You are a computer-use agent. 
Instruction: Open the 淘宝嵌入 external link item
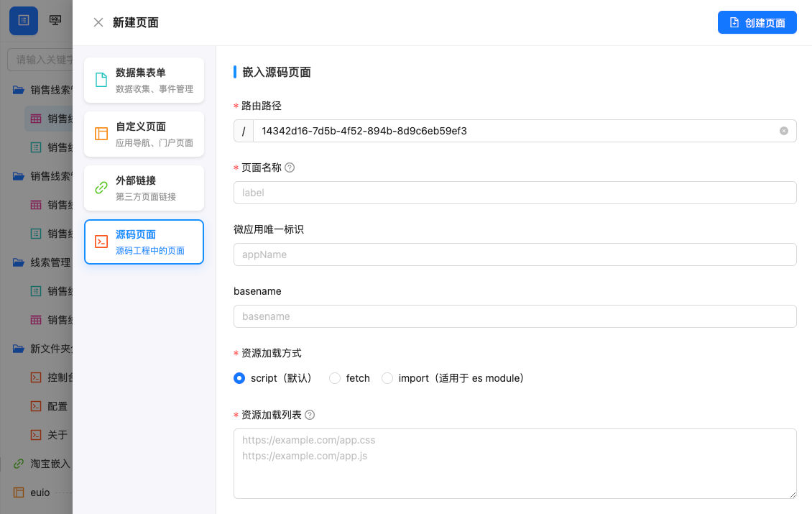pos(42,464)
